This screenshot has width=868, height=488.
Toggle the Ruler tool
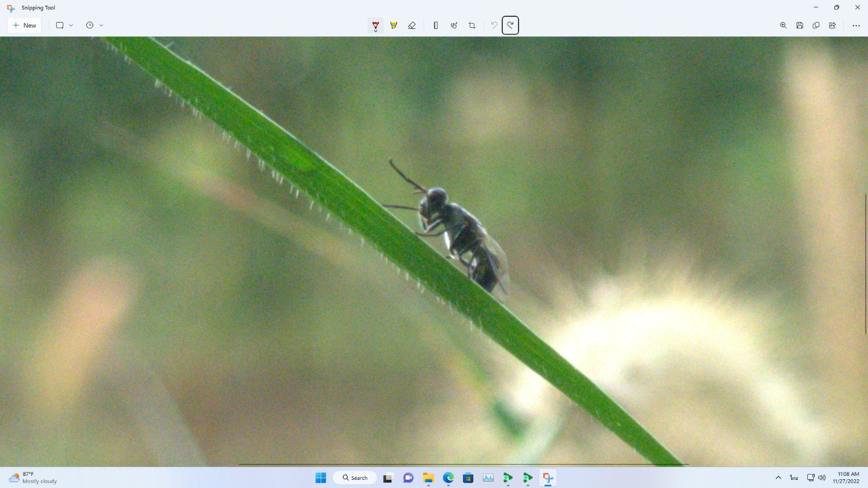[436, 25]
